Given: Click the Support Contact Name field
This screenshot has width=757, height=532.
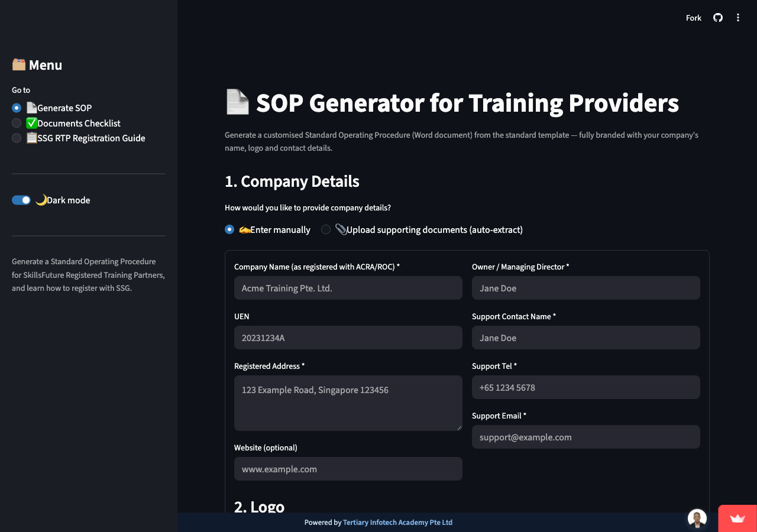Looking at the screenshot, I should point(586,338).
